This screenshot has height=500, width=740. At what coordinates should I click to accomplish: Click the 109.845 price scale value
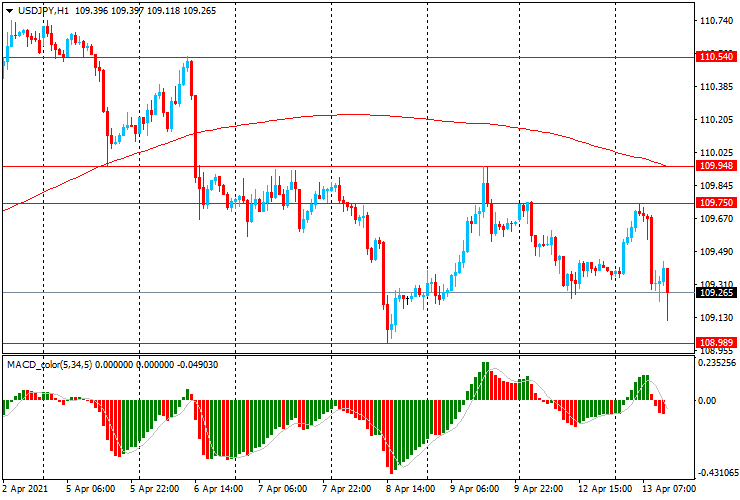point(716,186)
